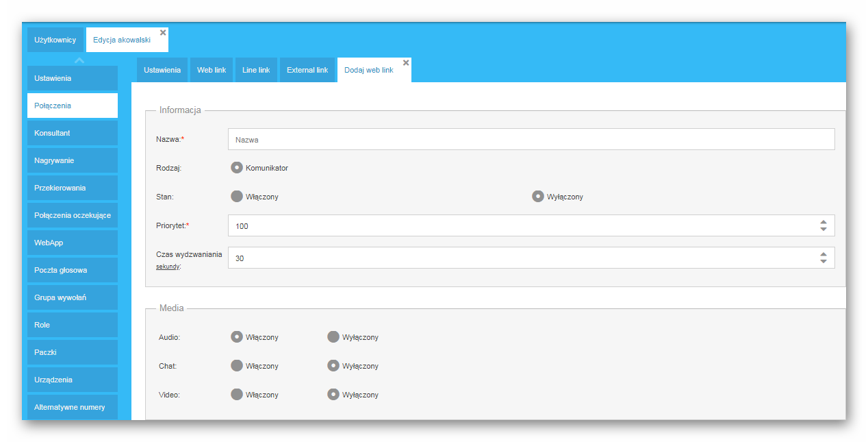Open Konsultant section

(73, 133)
